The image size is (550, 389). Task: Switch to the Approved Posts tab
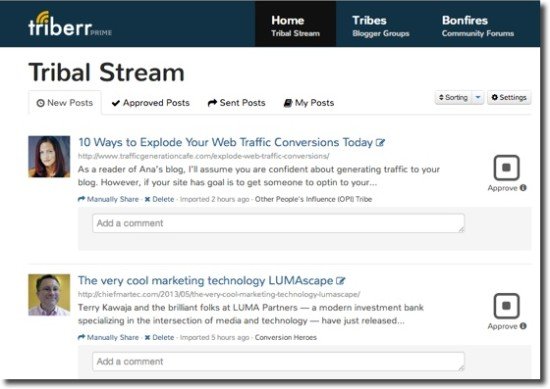[x=150, y=103]
